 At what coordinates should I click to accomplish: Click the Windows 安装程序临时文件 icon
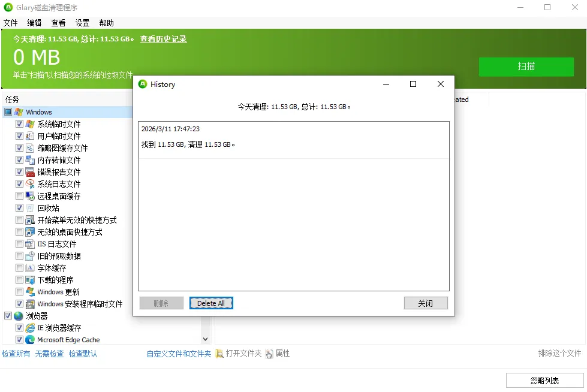[30, 304]
